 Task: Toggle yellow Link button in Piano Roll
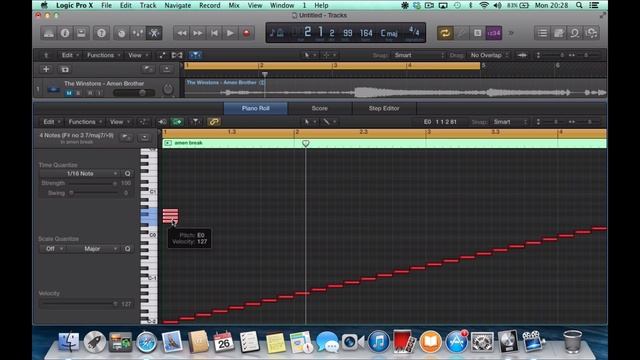[x=214, y=122]
